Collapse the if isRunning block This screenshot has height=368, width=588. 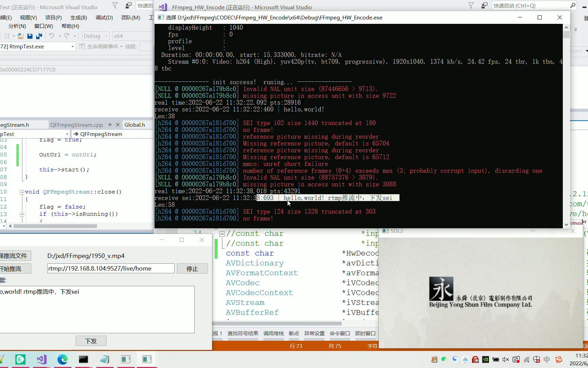[x=22, y=214]
